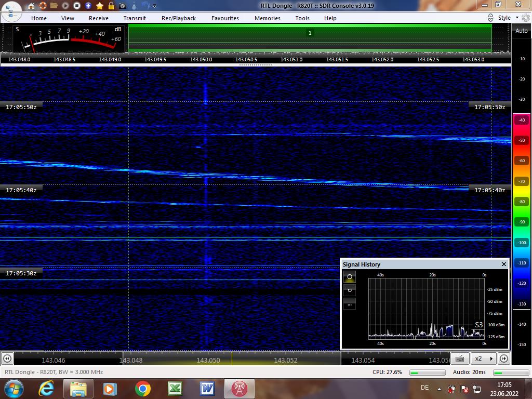Open the keyboard frequency entry button
This screenshot has width=532, height=399.
(460, 358)
